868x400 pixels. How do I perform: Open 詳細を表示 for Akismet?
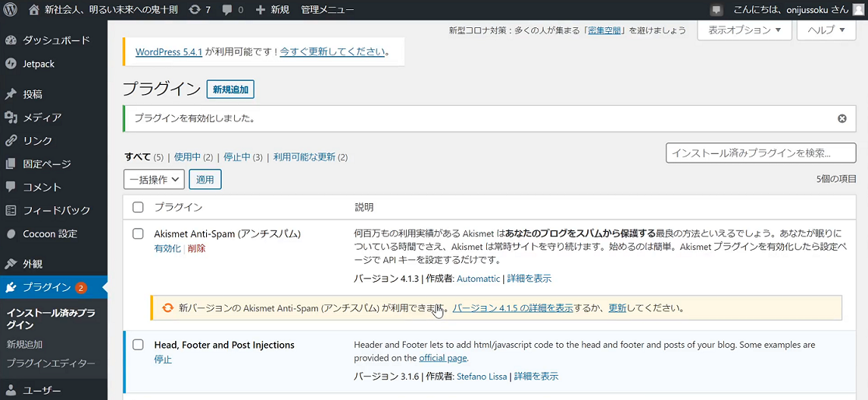point(529,279)
